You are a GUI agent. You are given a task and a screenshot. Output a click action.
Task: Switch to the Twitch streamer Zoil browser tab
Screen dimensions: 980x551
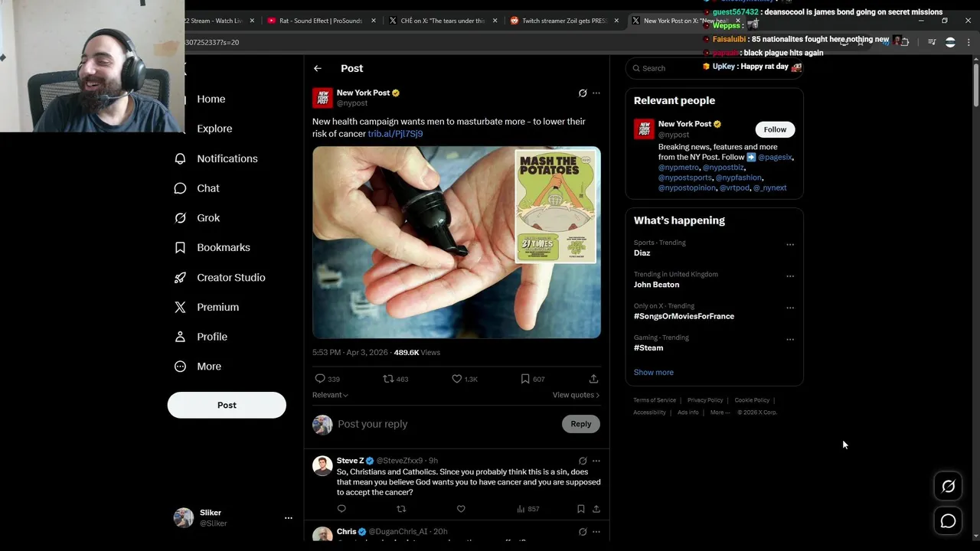pos(564,21)
